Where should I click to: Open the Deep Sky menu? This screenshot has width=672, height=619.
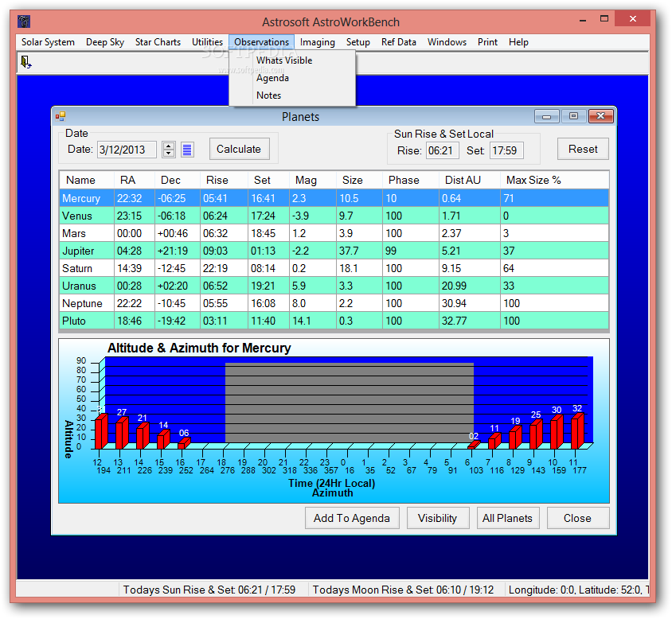click(105, 42)
